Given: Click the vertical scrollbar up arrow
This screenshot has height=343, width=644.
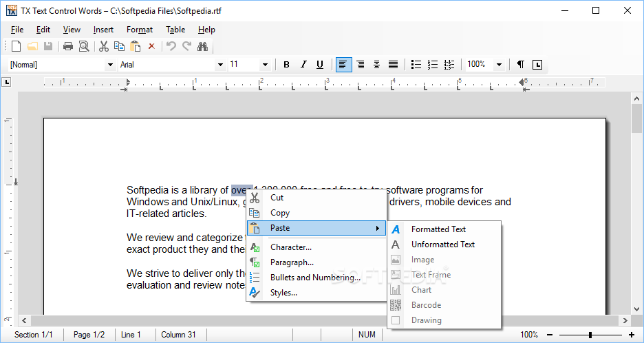Looking at the screenshot, I should click(636, 98).
